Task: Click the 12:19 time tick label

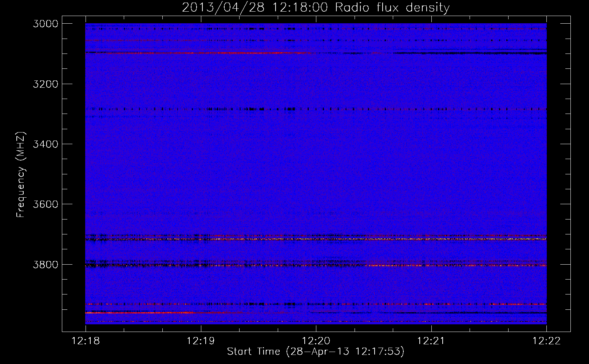Action: (201, 341)
